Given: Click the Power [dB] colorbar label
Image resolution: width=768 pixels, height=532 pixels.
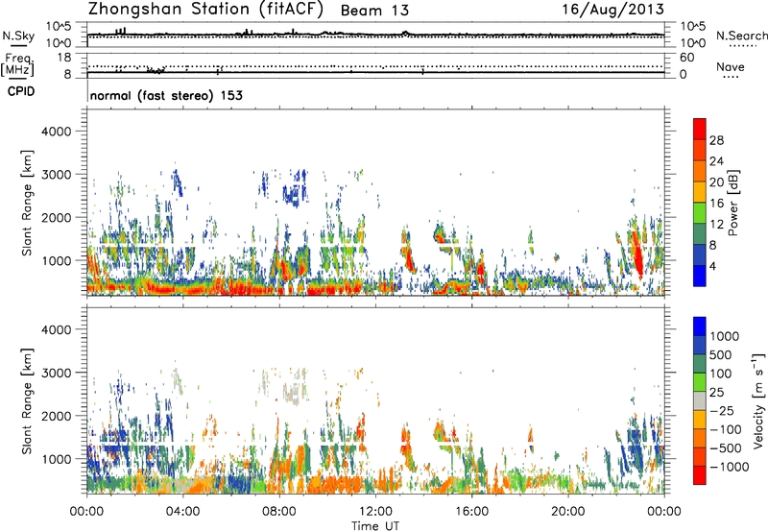Looking at the screenshot, I should point(732,203).
